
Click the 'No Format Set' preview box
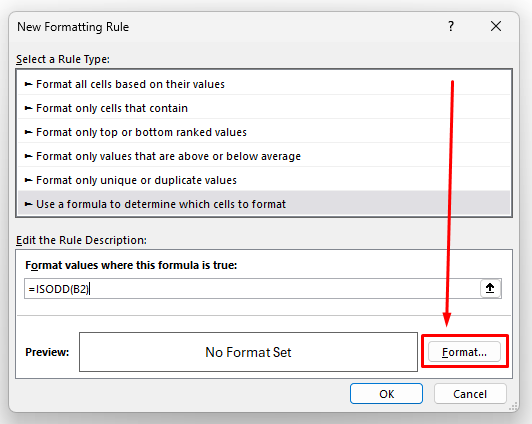(x=248, y=352)
